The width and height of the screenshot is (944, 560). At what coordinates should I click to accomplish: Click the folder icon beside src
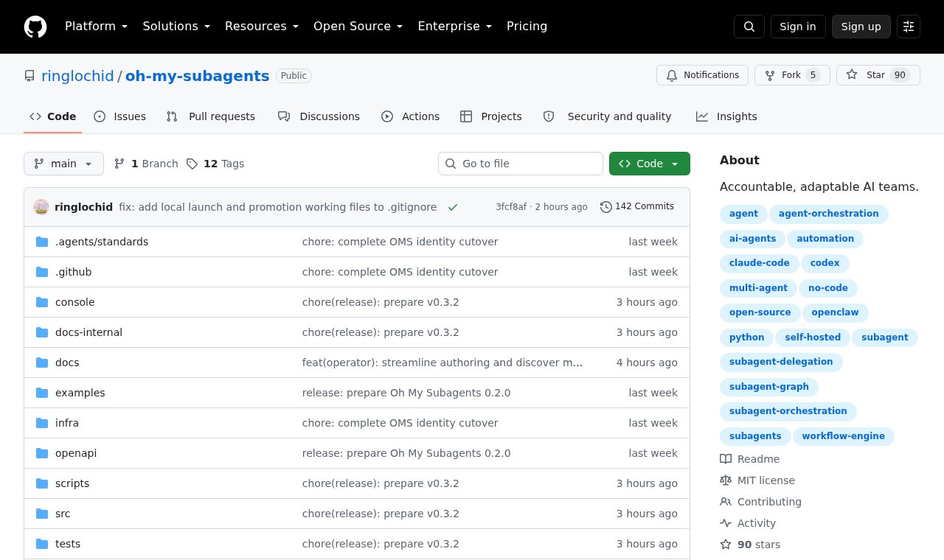42,514
